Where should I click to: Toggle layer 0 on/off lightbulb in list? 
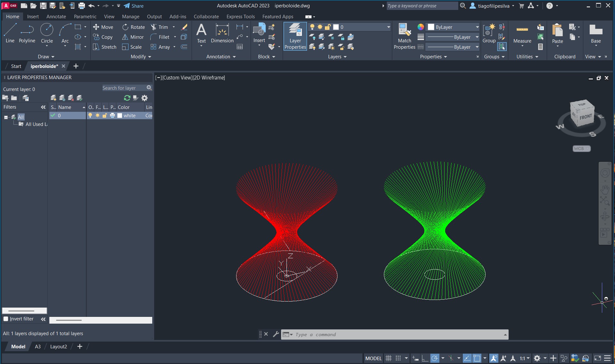pyautogui.click(x=90, y=115)
